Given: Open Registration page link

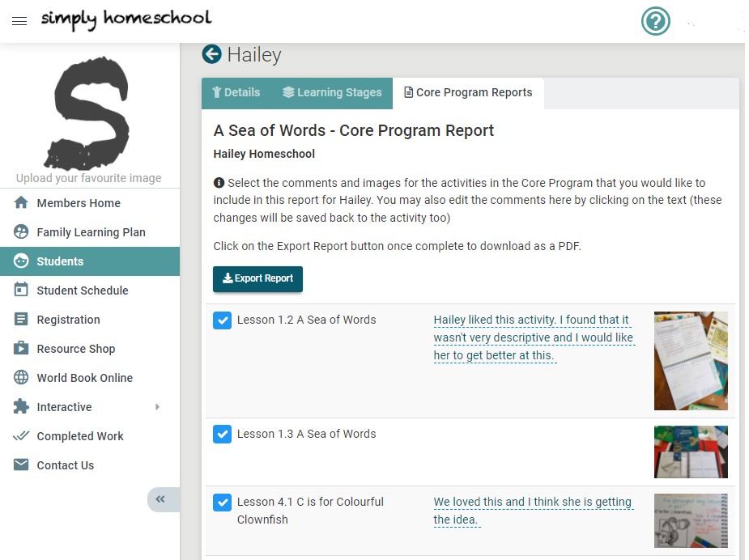Looking at the screenshot, I should 90,320.
